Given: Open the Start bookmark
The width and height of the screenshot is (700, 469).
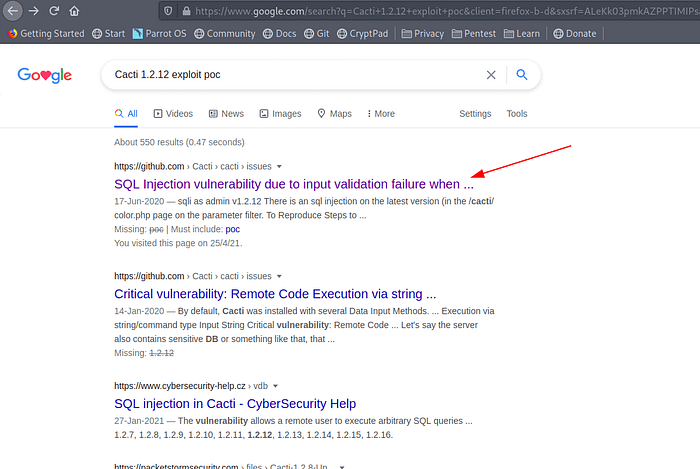Looking at the screenshot, I should (x=108, y=33).
